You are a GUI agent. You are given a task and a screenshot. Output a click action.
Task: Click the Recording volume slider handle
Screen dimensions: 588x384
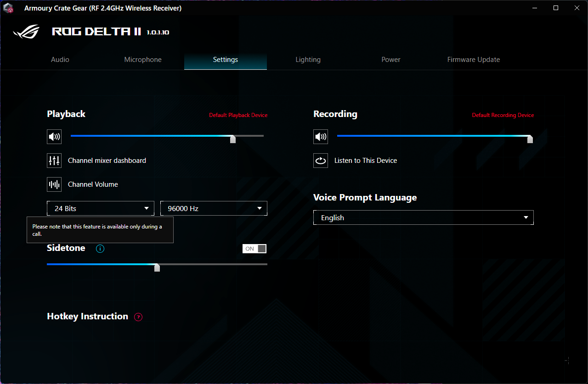point(530,139)
